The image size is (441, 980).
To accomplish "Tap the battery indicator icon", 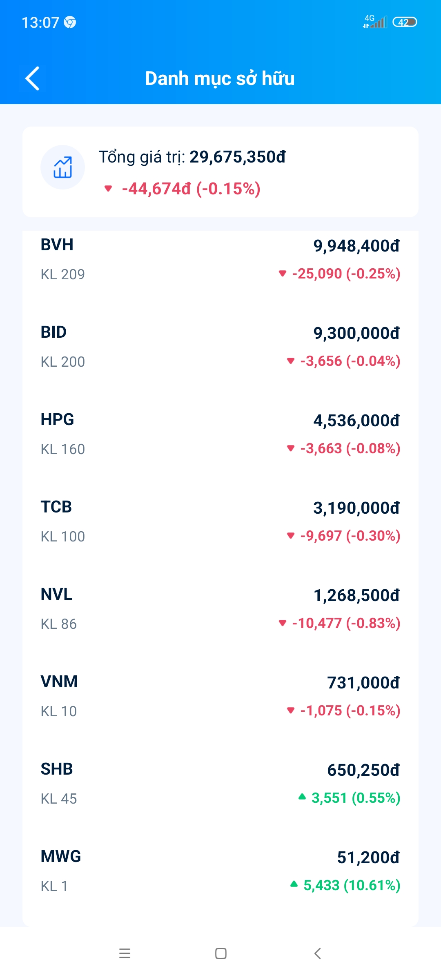I will tap(404, 22).
